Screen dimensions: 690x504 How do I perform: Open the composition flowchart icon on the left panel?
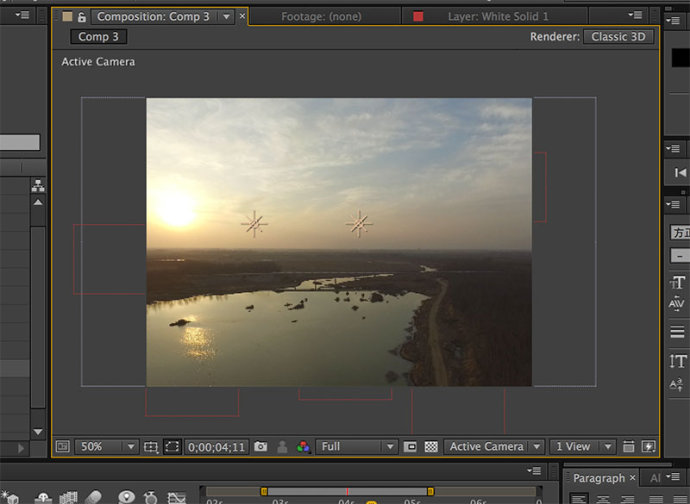(x=38, y=186)
